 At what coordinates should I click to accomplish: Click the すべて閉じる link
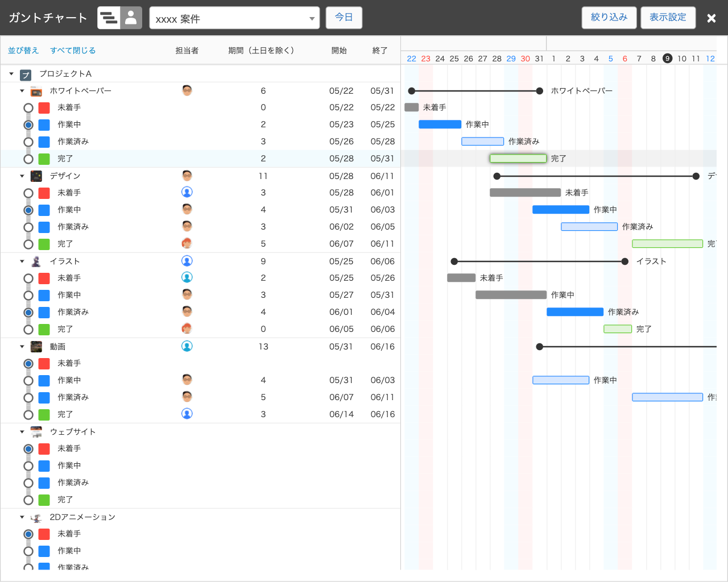pos(73,51)
